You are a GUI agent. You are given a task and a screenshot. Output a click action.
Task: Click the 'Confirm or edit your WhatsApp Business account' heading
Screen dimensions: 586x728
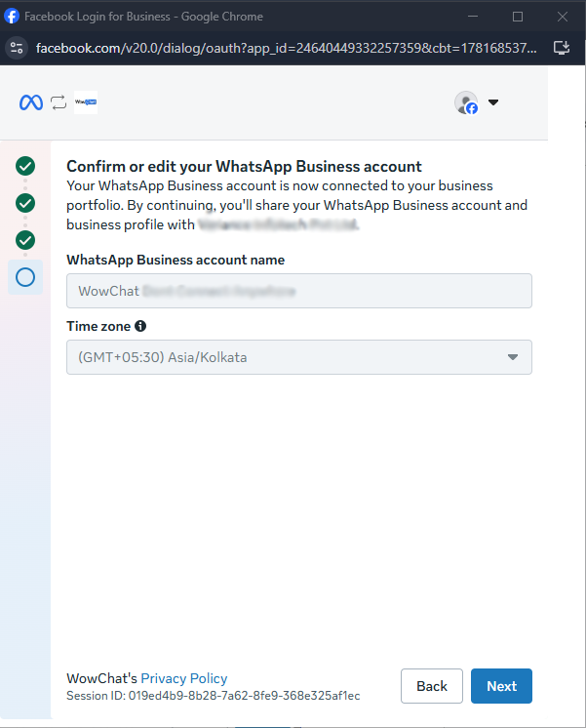(244, 166)
